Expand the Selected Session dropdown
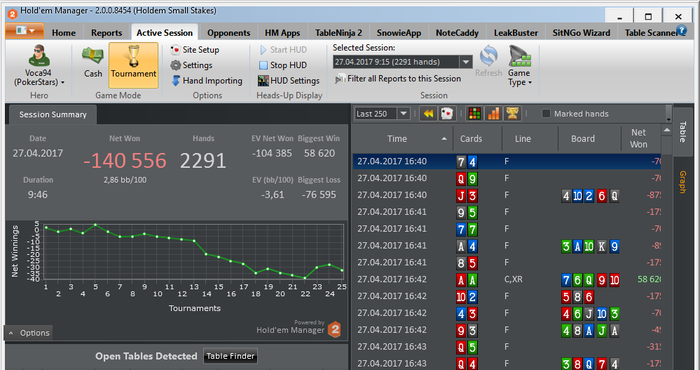 [x=466, y=62]
